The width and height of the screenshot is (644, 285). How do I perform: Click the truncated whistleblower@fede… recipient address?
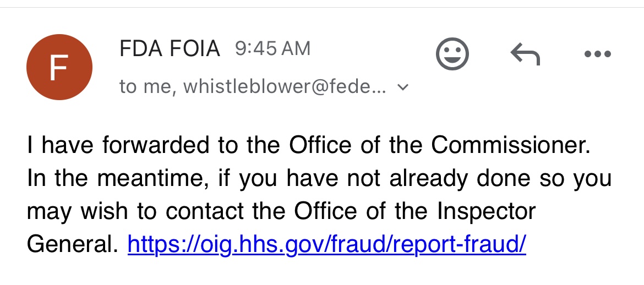(x=285, y=86)
